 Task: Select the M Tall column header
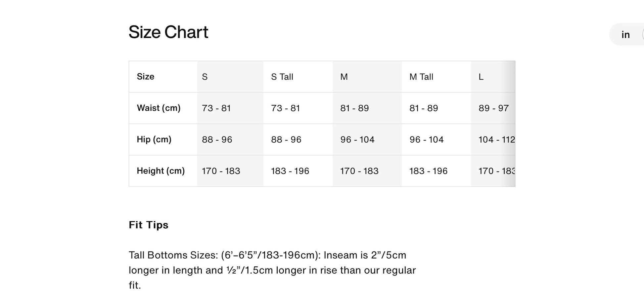[x=421, y=77]
